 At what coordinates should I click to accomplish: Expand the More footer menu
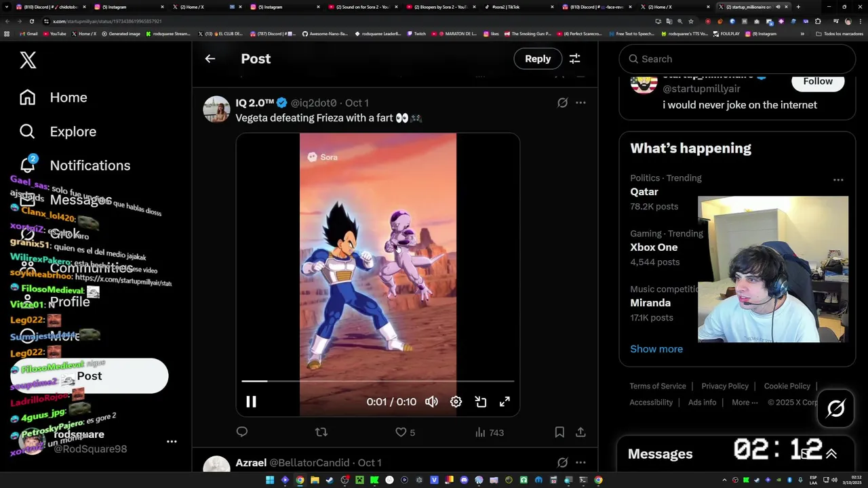[745, 403]
